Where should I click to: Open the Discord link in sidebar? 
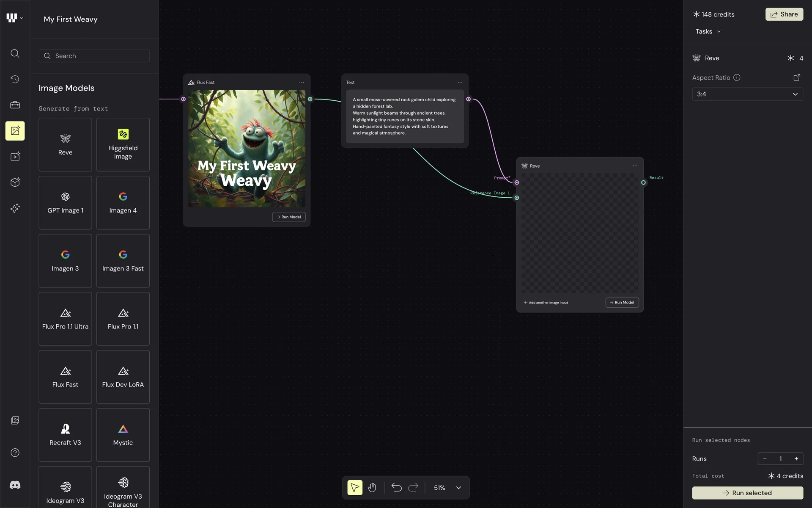[x=15, y=485]
